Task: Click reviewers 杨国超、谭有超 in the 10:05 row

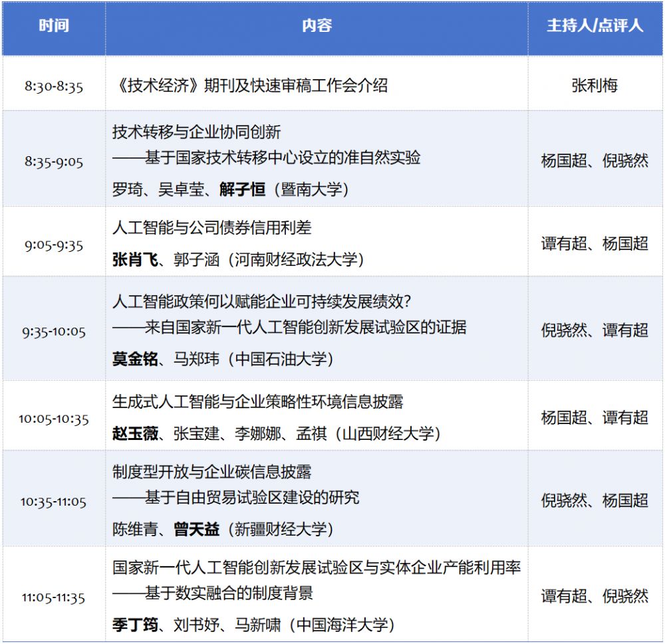Action: [x=595, y=417]
